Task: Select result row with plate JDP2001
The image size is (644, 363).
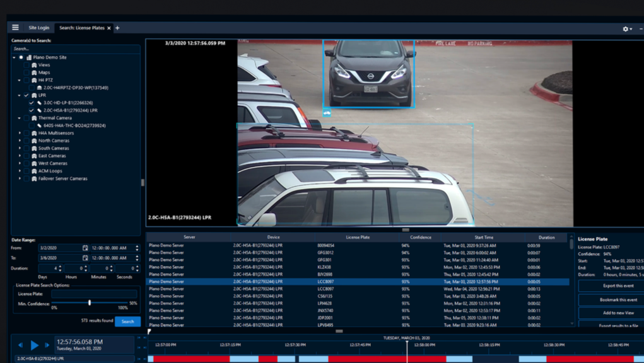Action: click(357, 318)
